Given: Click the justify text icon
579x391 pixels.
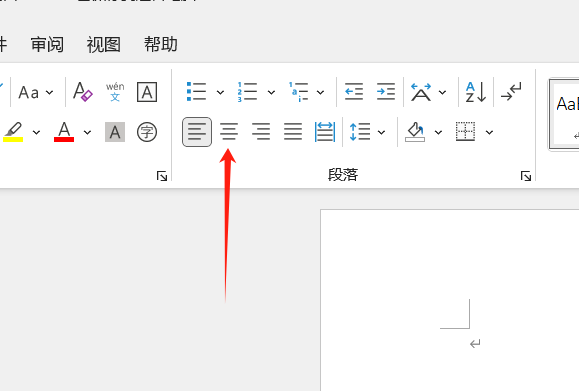Looking at the screenshot, I should (x=293, y=132).
